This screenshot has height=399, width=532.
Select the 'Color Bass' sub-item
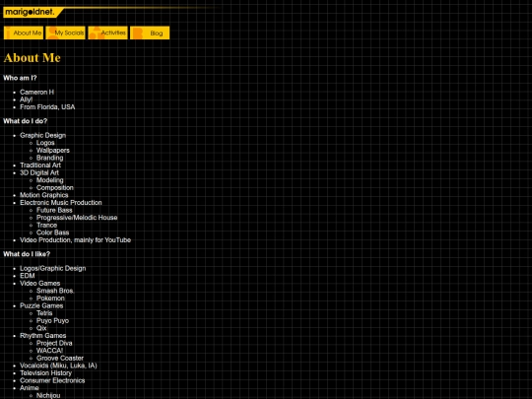(x=52, y=233)
